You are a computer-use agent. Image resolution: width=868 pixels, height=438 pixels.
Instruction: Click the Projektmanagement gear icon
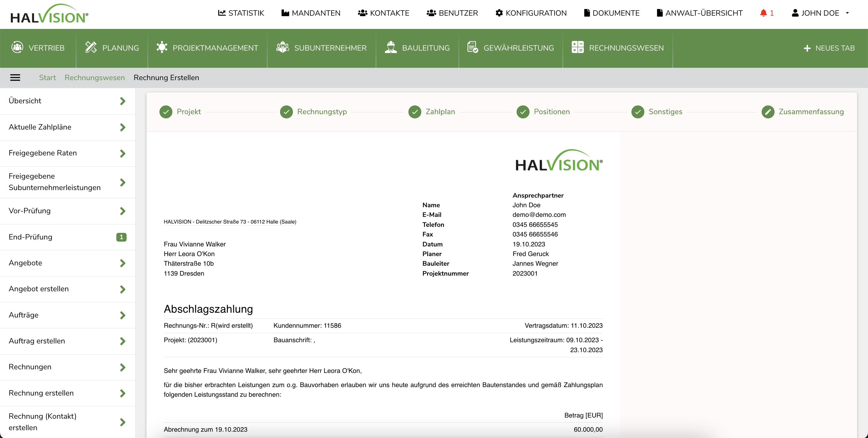(x=162, y=47)
